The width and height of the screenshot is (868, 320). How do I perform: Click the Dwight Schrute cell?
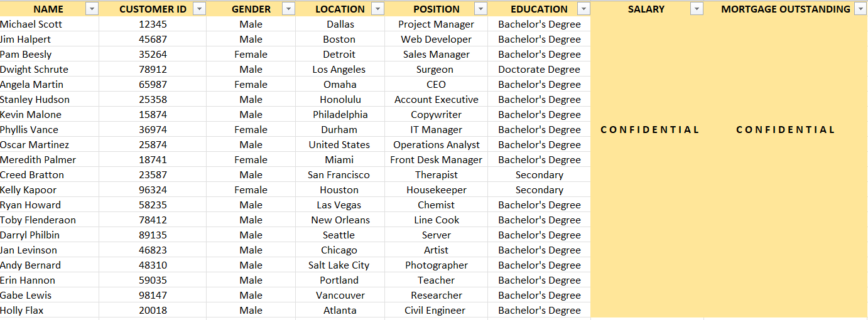(x=34, y=69)
